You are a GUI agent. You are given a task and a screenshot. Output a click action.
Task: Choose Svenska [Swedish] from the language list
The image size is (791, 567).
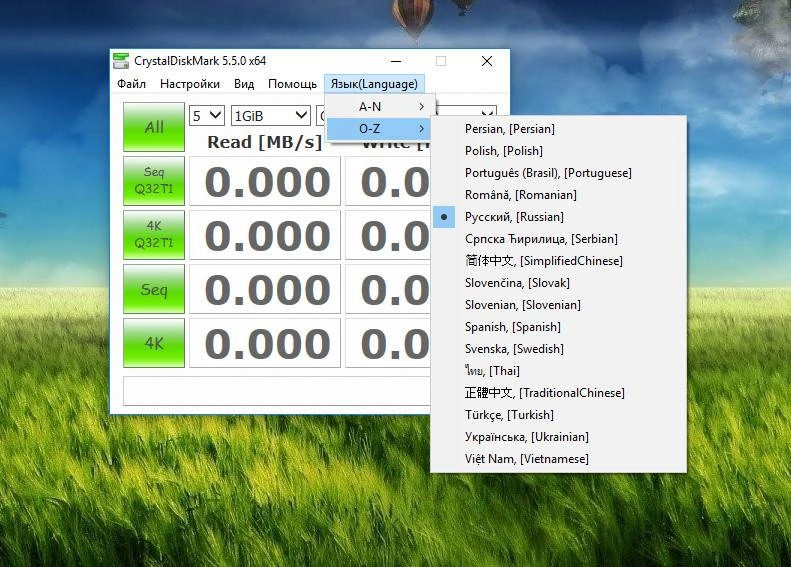pos(558,349)
